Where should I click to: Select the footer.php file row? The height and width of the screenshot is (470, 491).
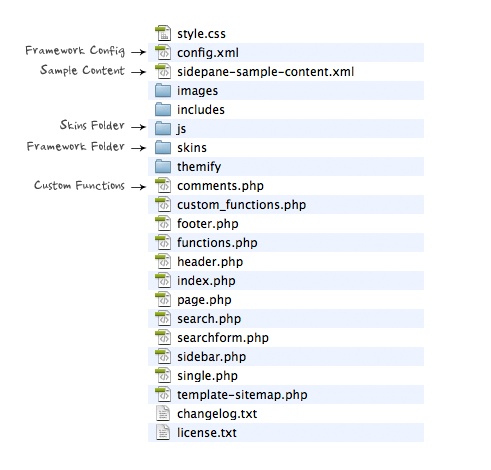[x=286, y=223]
